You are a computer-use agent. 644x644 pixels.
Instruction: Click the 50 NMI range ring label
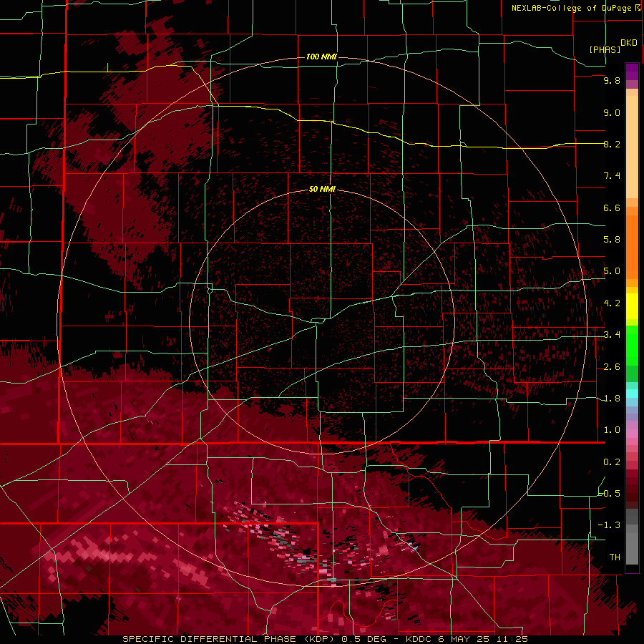(x=322, y=190)
